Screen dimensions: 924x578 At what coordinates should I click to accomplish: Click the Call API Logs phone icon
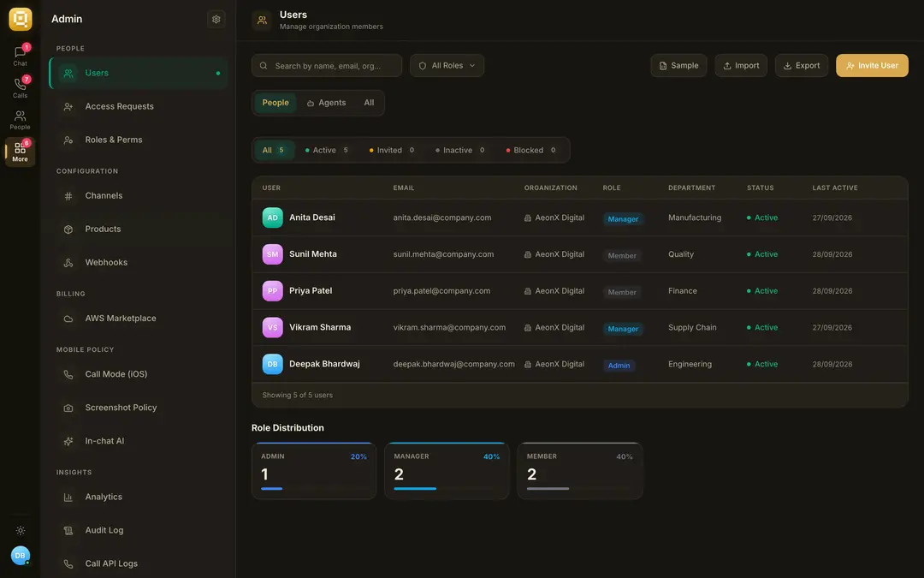pos(68,563)
